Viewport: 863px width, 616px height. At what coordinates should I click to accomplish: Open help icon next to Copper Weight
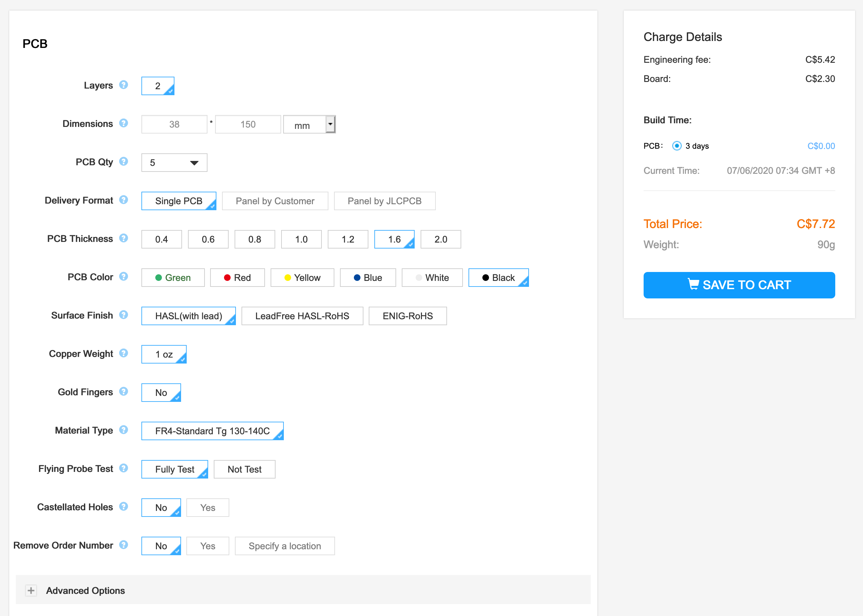[x=123, y=353]
